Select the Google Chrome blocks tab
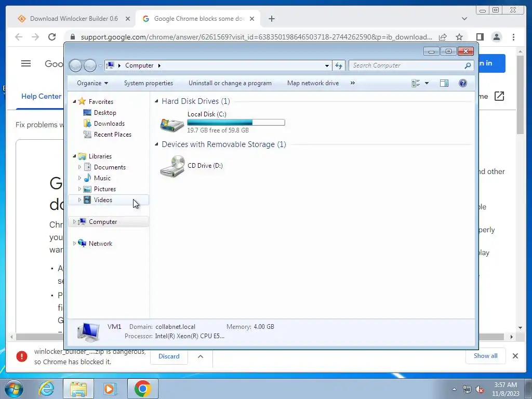Viewport: 532px width, 399px height. (x=197, y=19)
